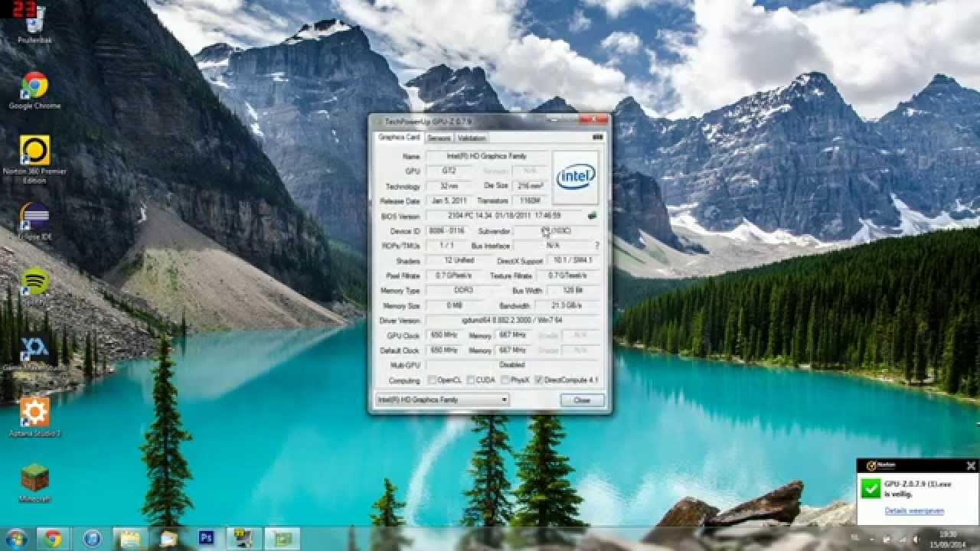
Task: Click the Multi-GPU Disabled field
Action: 512,365
